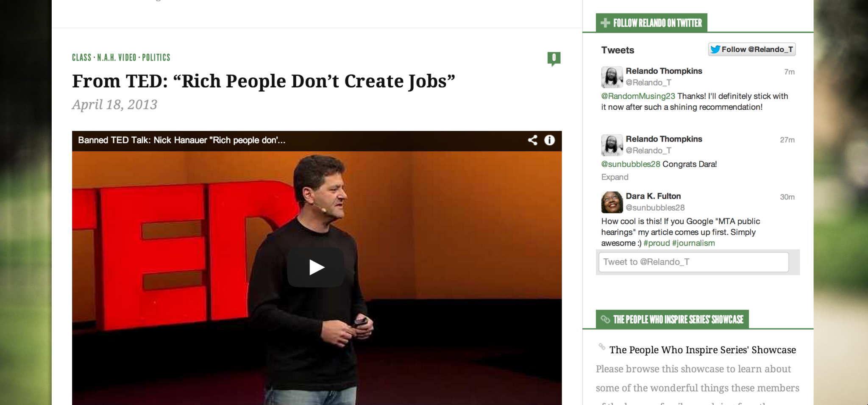
Task: Click the Tweet to @Relando_T input field
Action: tap(693, 262)
